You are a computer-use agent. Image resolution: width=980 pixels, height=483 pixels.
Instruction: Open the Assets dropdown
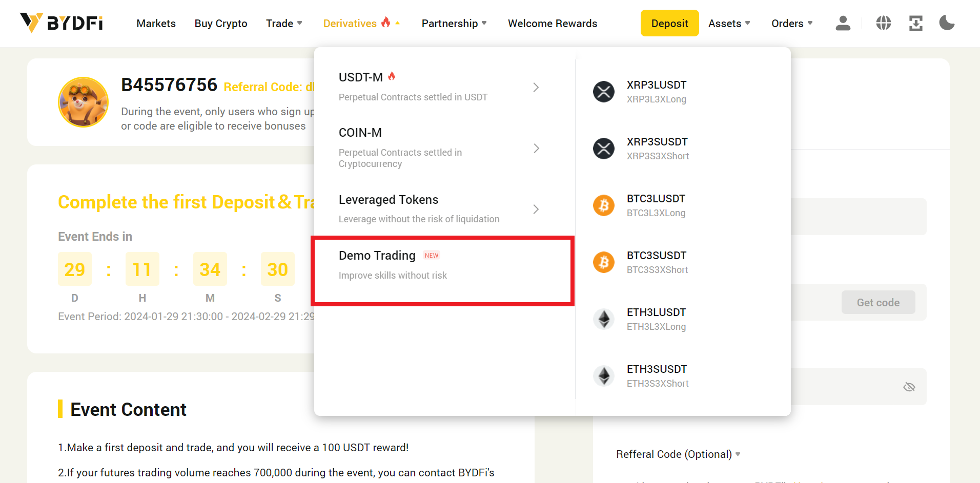(729, 24)
